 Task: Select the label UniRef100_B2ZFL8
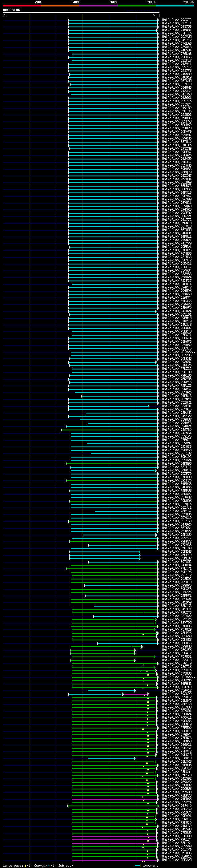(177, 84)
